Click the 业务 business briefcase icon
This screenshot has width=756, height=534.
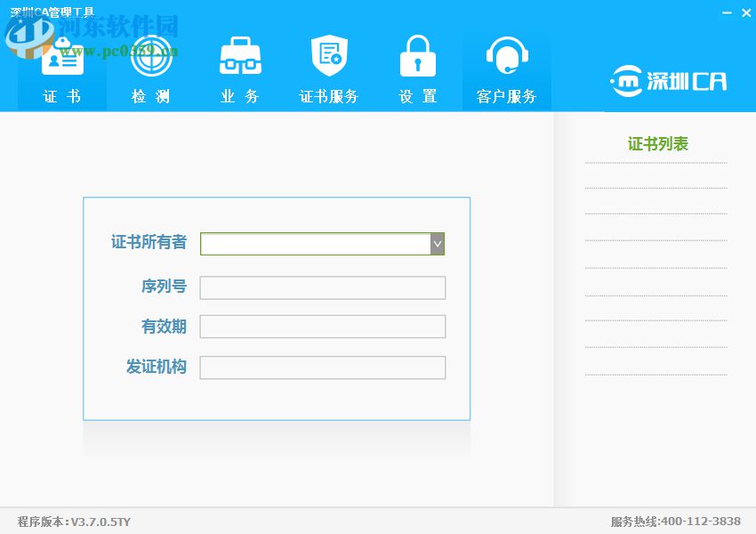[239, 55]
